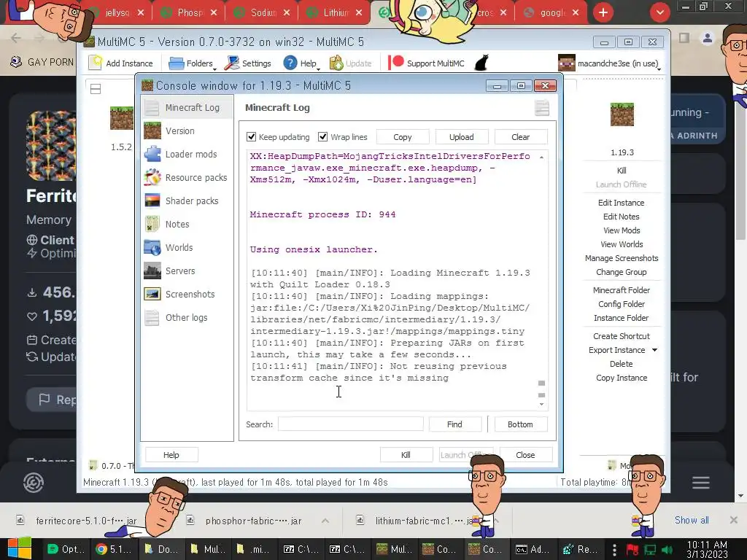Open the Help dropdown in MultiMC toolbar
Screen dimensions: 747x560
tap(301, 63)
